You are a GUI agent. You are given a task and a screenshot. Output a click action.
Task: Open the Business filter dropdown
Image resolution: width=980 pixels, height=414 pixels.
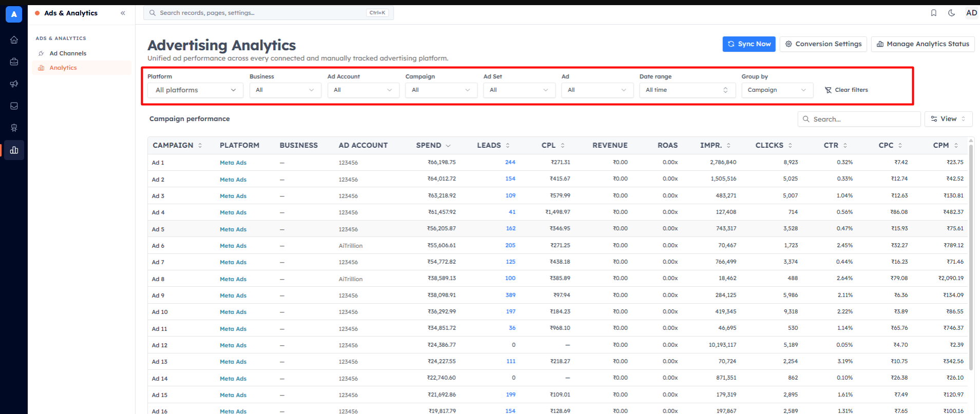click(x=285, y=90)
